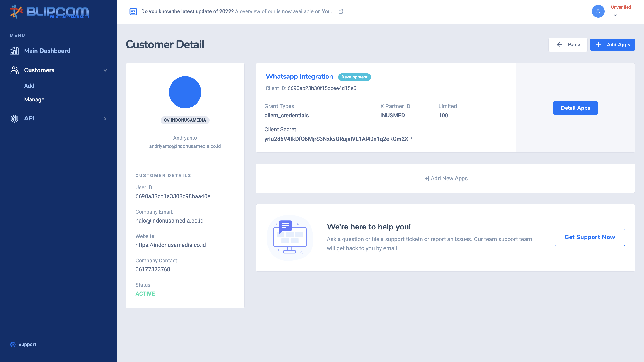Click the Customer Detail page heading

click(165, 45)
